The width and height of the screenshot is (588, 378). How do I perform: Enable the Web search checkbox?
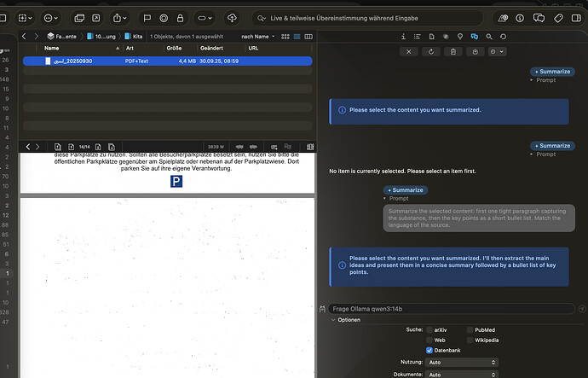coord(429,340)
